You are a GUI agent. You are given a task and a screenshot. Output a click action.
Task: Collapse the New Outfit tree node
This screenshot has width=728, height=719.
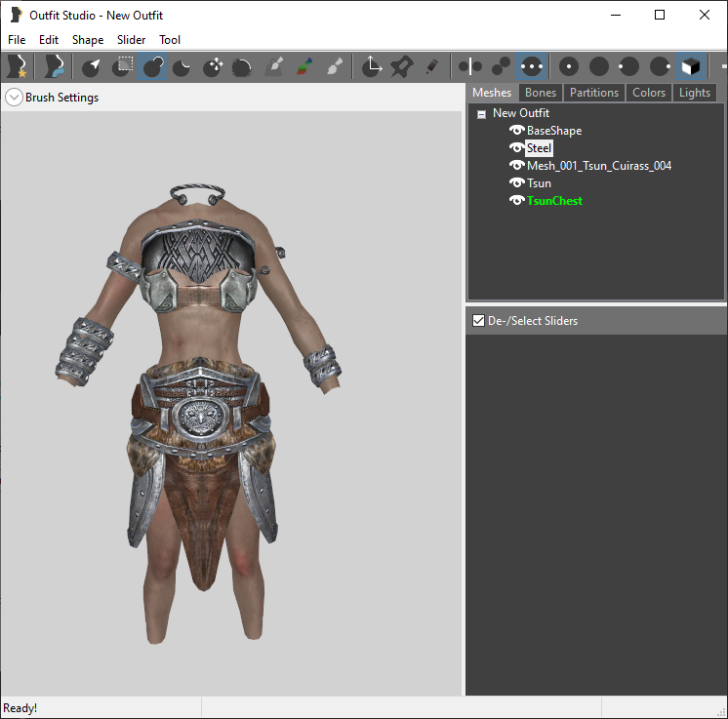pyautogui.click(x=481, y=114)
